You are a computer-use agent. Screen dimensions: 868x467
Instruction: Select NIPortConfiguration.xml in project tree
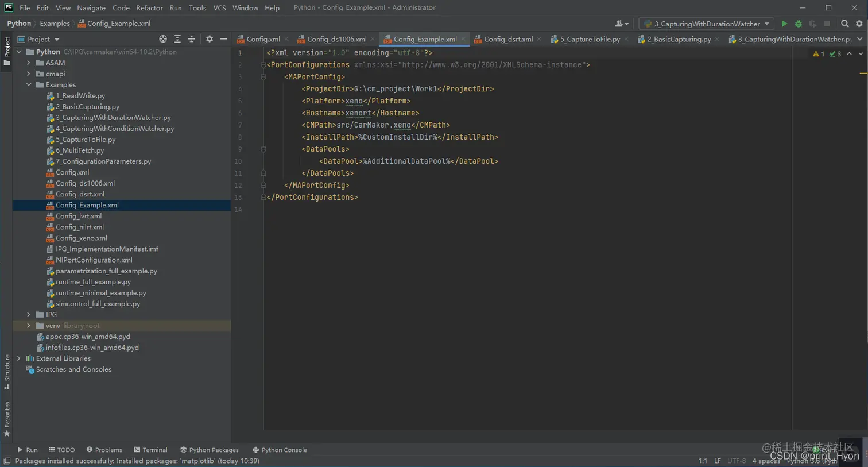(94, 260)
